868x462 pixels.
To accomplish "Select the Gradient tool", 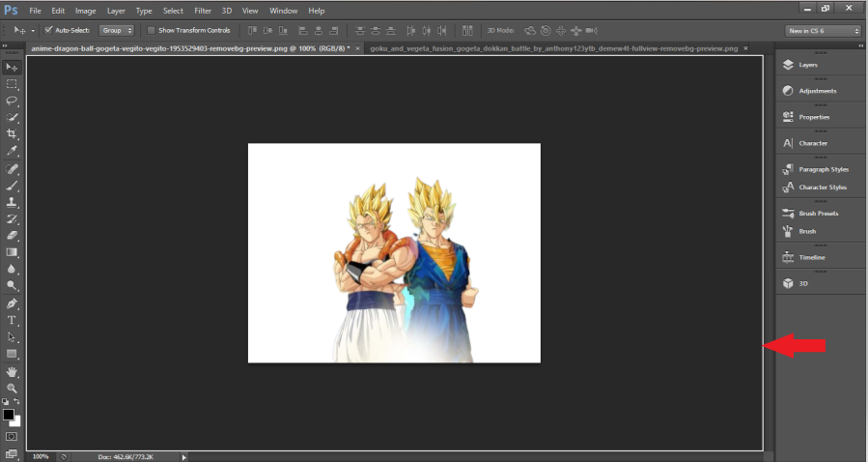I will pyautogui.click(x=12, y=252).
